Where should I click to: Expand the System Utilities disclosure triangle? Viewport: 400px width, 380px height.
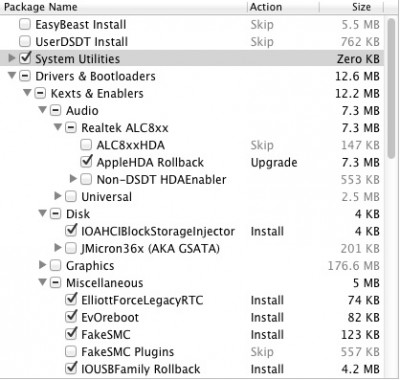tap(12, 58)
